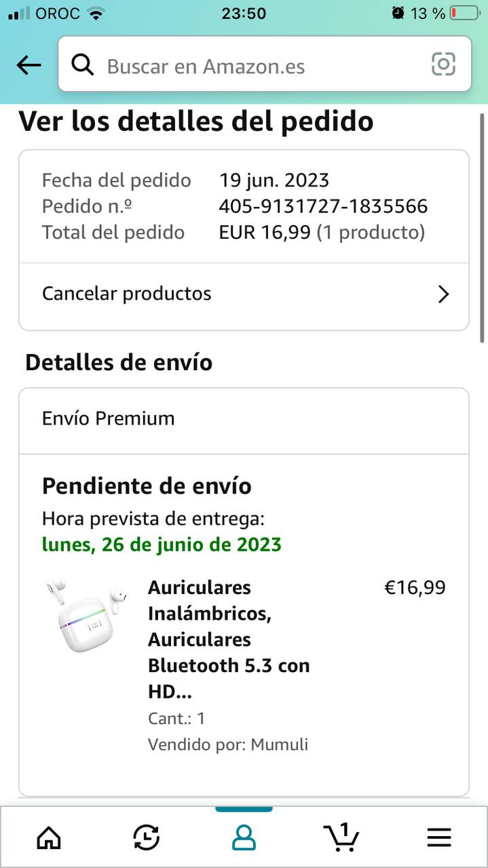Tap Cancelar productos option
The width and height of the screenshot is (488, 868).
point(127,294)
